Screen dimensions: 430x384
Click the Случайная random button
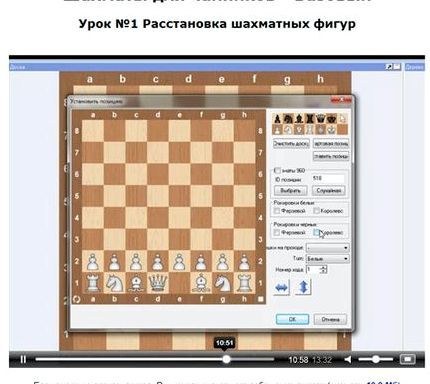click(329, 191)
